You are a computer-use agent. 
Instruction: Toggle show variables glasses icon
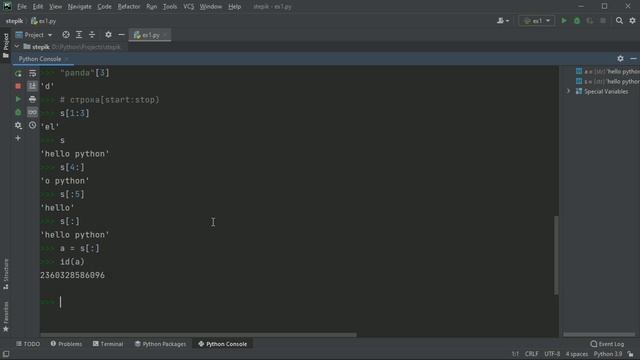pos(32,112)
